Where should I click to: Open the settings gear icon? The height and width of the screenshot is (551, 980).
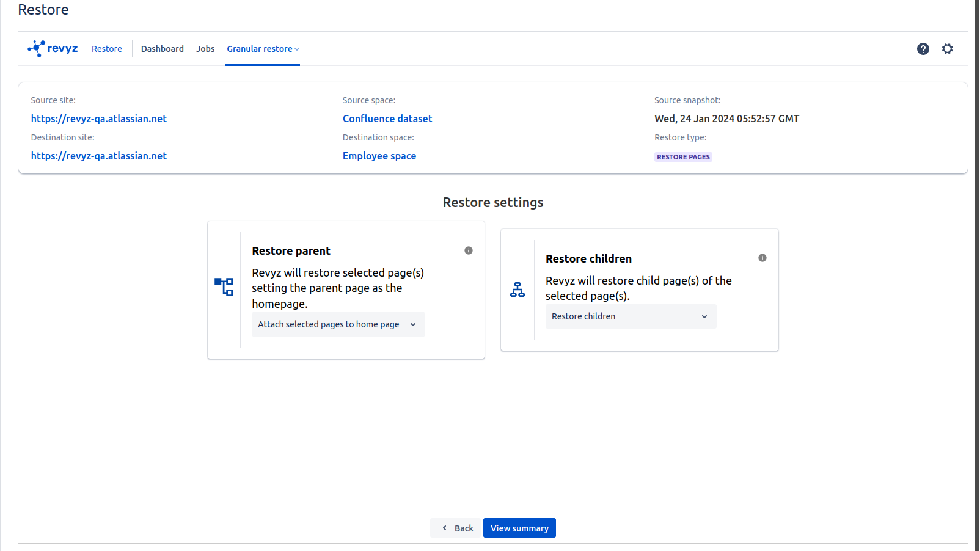click(x=948, y=49)
